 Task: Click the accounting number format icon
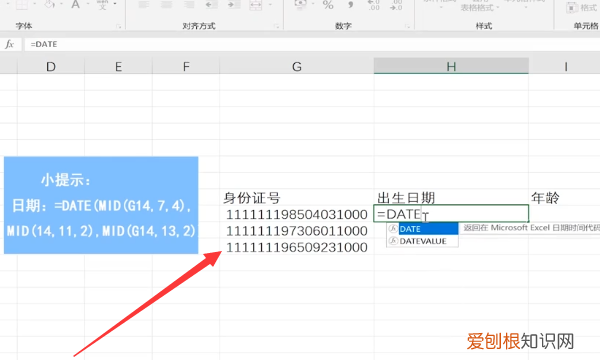301,4
